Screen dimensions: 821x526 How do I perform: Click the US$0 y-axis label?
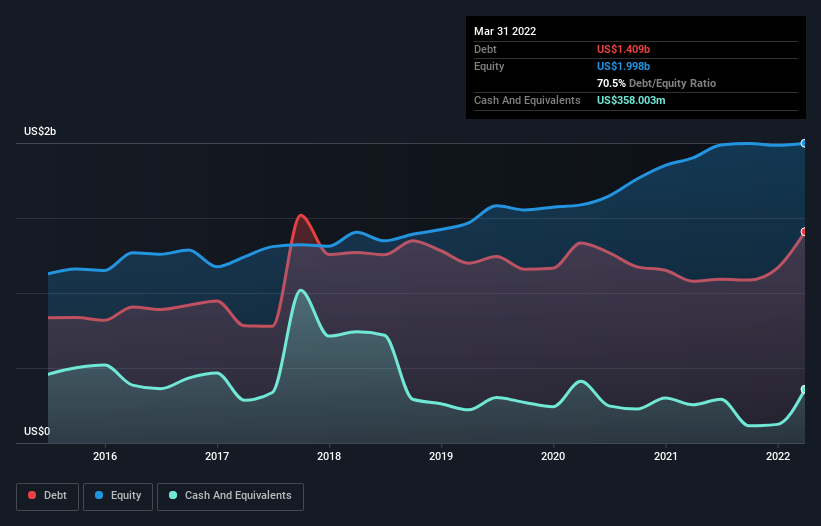[x=37, y=431]
